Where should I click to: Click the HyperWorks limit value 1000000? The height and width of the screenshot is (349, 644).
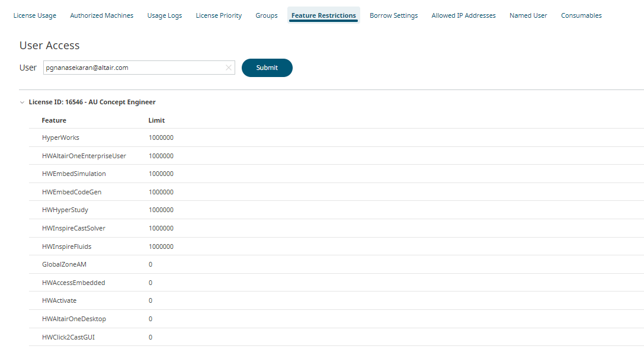coord(161,137)
